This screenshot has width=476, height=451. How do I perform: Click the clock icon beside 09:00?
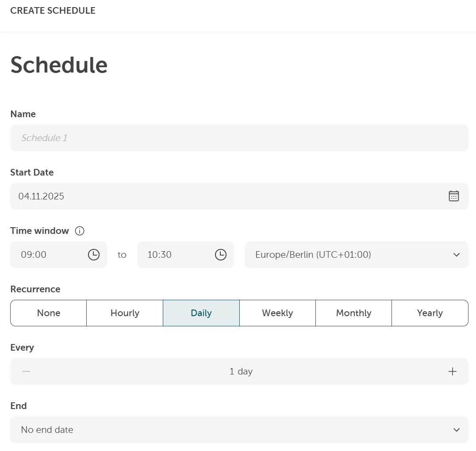click(x=94, y=255)
